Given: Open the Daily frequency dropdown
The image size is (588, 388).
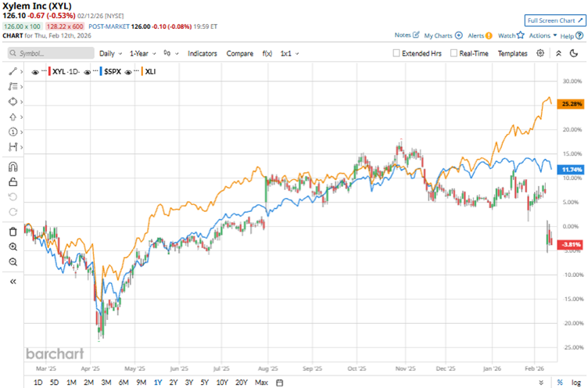Looking at the screenshot, I should coord(110,53).
